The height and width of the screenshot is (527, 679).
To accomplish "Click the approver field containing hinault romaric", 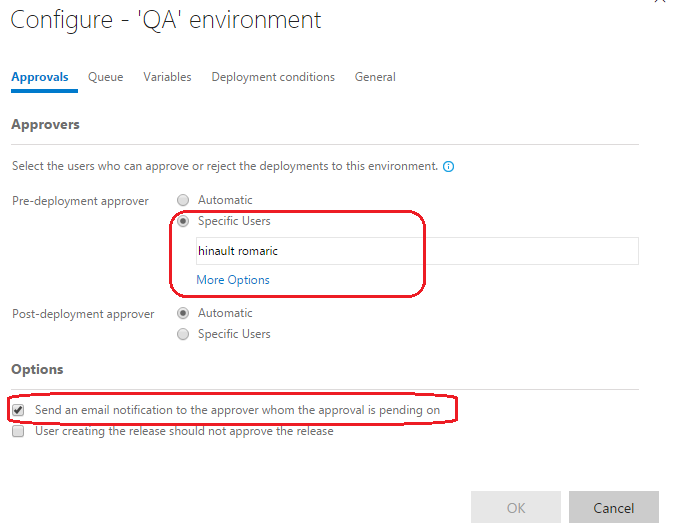I will click(x=416, y=251).
